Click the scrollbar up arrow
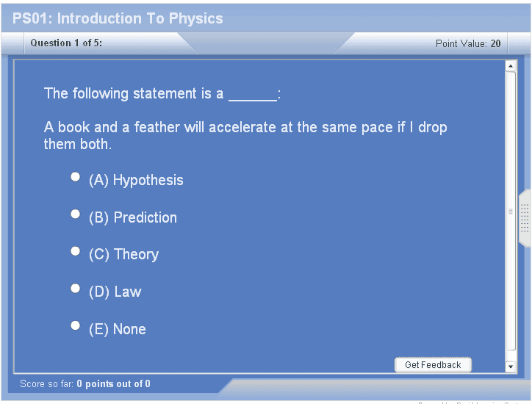Image resolution: width=532 pixels, height=404 pixels. coord(511,66)
